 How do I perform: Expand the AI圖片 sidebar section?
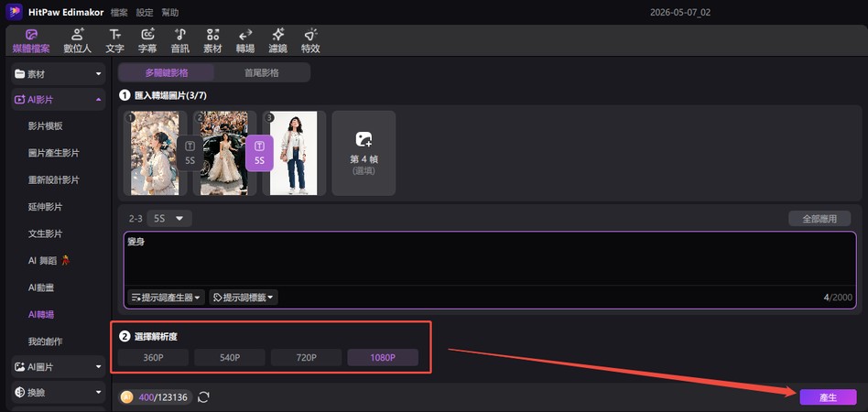tap(59, 366)
